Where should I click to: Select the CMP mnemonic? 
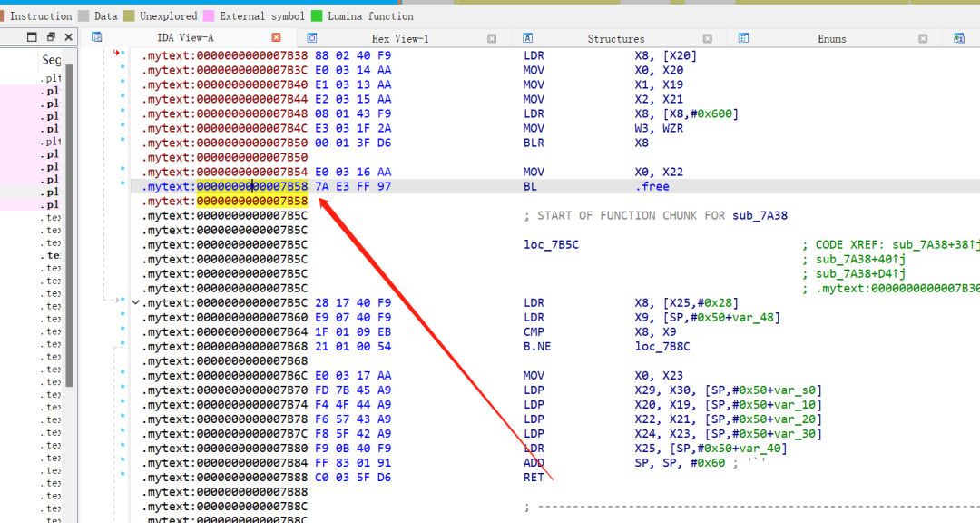[x=534, y=332]
